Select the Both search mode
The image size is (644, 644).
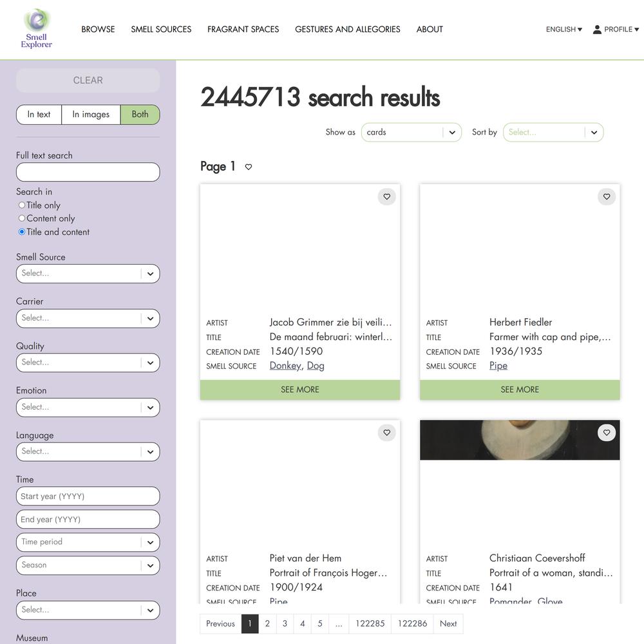pyautogui.click(x=140, y=115)
